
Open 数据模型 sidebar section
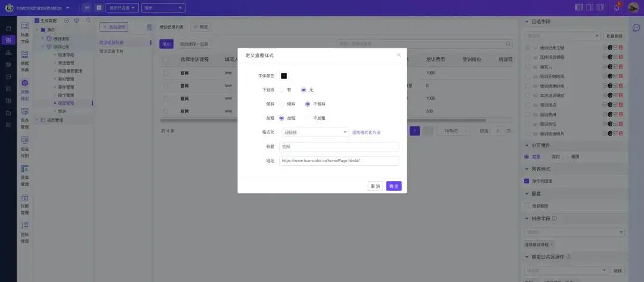pos(24,90)
